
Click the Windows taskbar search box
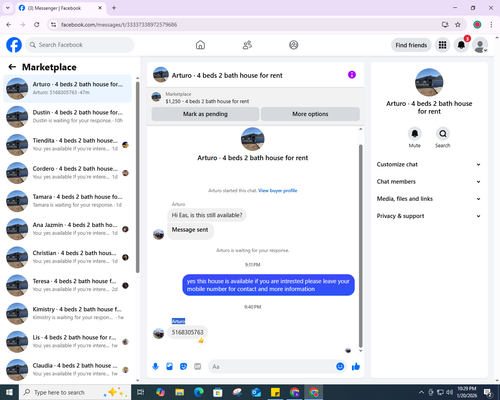(75, 392)
